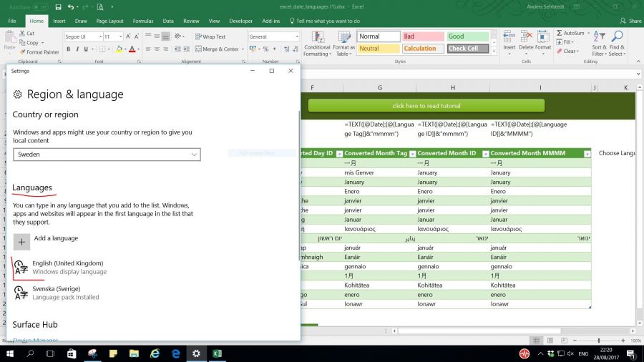Toggle Italic formatting
The image size is (644, 362).
click(x=77, y=49)
